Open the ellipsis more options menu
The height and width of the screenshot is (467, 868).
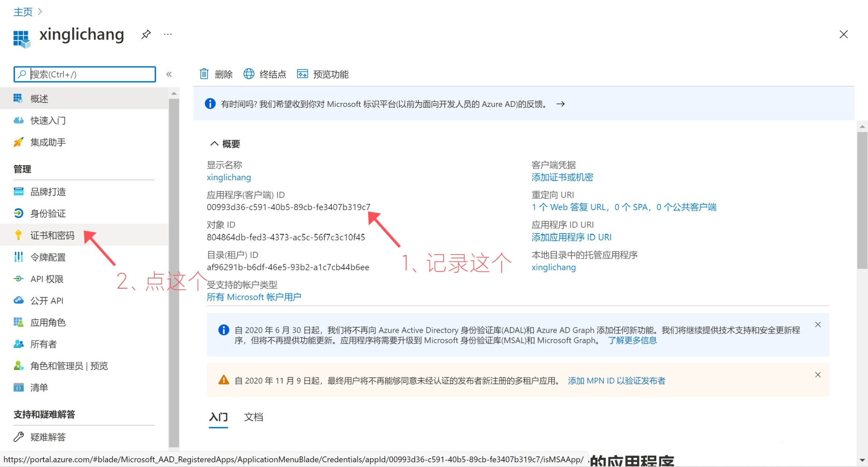pyautogui.click(x=168, y=34)
